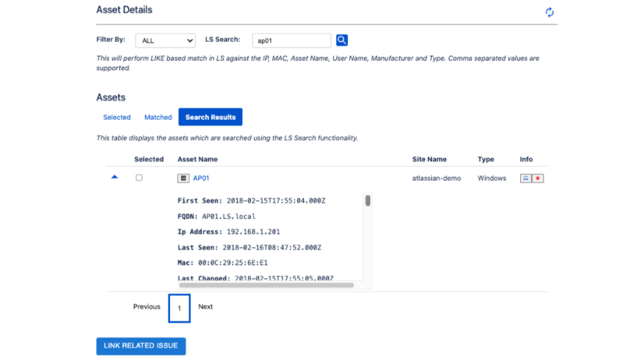Click the Windows type cell

point(492,179)
